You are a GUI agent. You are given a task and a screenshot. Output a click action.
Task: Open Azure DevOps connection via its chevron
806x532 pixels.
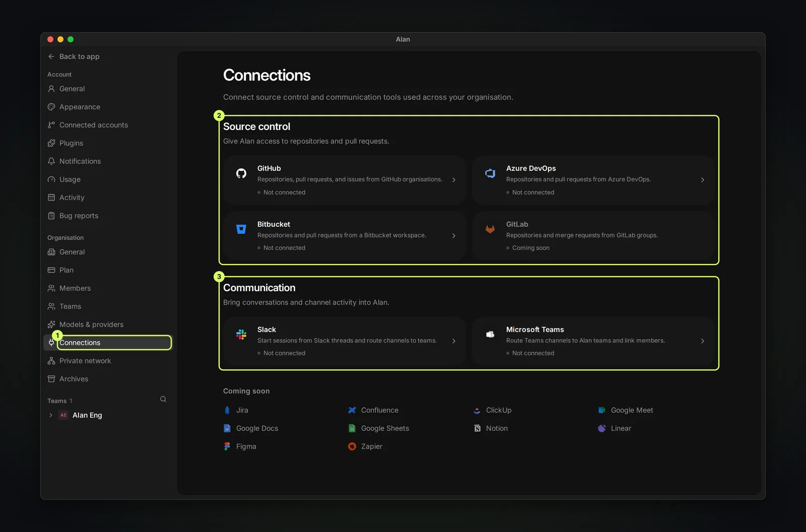[x=703, y=180]
